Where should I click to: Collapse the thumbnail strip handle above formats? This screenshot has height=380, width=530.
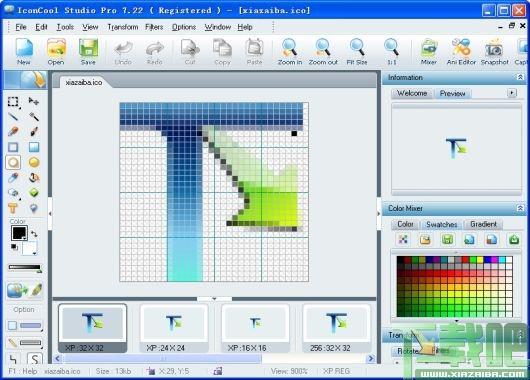pyautogui.click(x=214, y=299)
